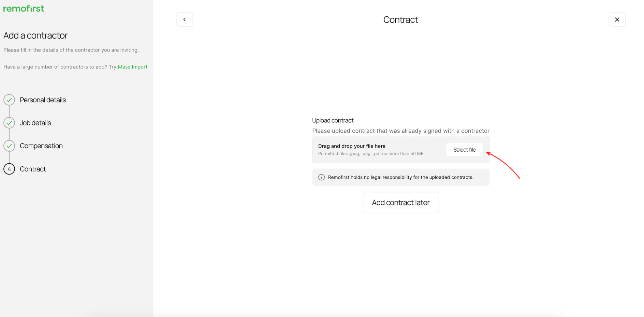Click the 'Permitted files' hint text

371,154
